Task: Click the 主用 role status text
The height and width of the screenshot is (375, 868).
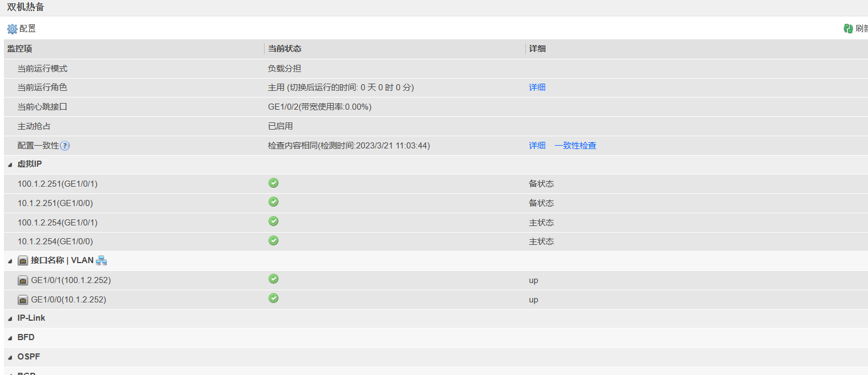Action: pyautogui.click(x=341, y=88)
